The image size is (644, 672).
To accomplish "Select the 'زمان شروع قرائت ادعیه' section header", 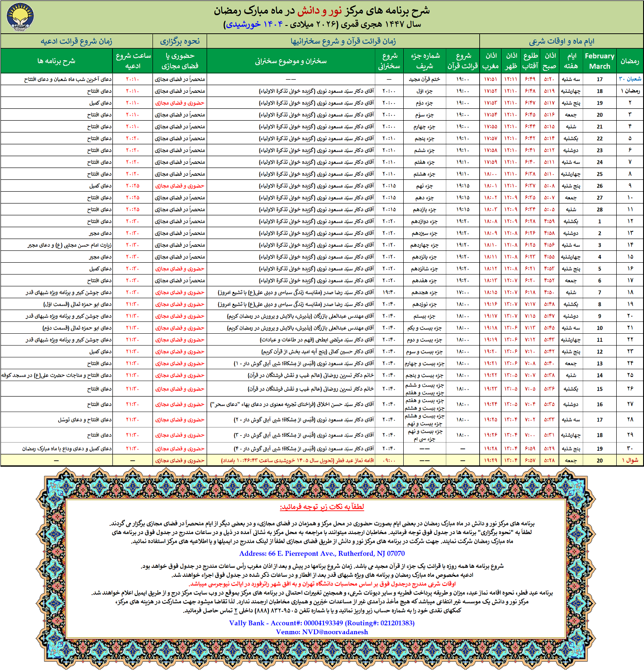I will coord(76,41).
